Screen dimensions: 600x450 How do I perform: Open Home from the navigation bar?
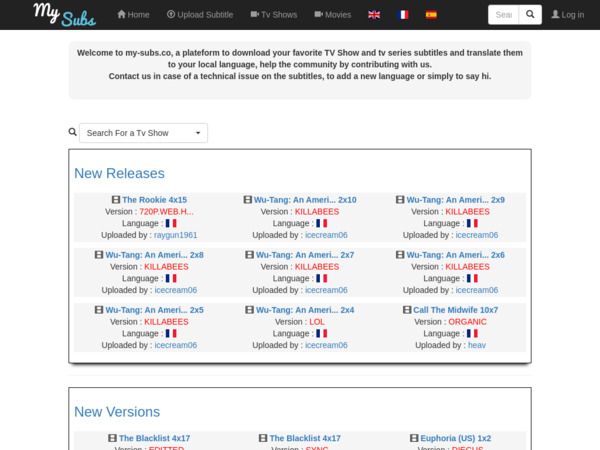(133, 15)
